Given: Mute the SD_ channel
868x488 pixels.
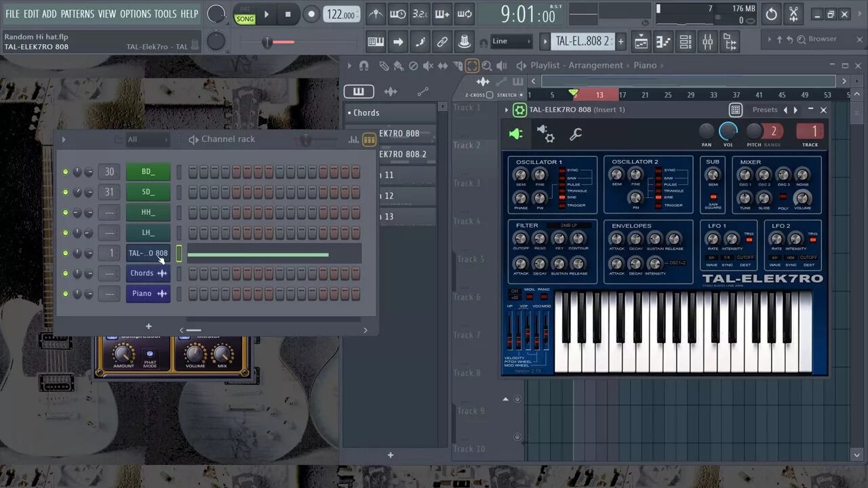Looking at the screenshot, I should pyautogui.click(x=66, y=192).
